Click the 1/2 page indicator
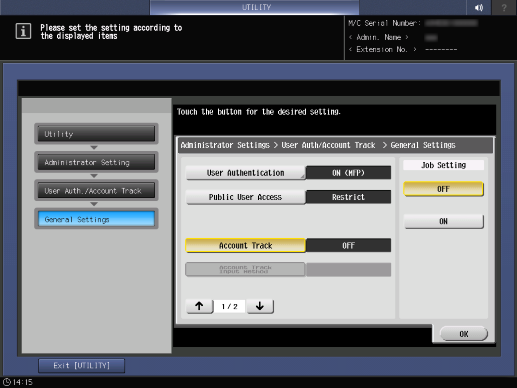The image size is (517, 388). 230,306
